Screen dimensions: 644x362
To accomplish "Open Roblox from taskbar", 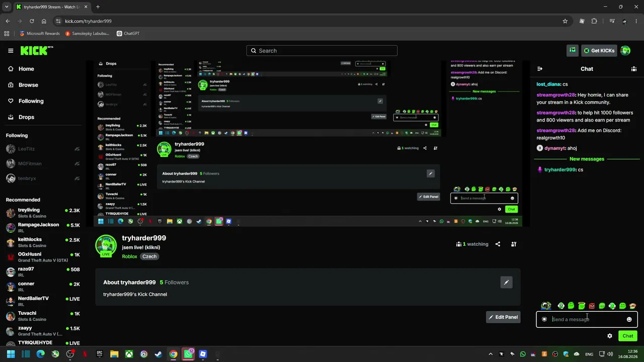I will (x=203, y=354).
